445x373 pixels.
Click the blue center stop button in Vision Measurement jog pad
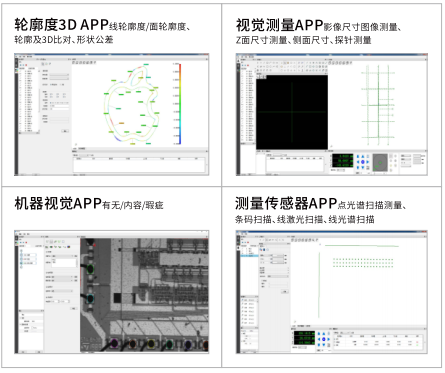363,162
